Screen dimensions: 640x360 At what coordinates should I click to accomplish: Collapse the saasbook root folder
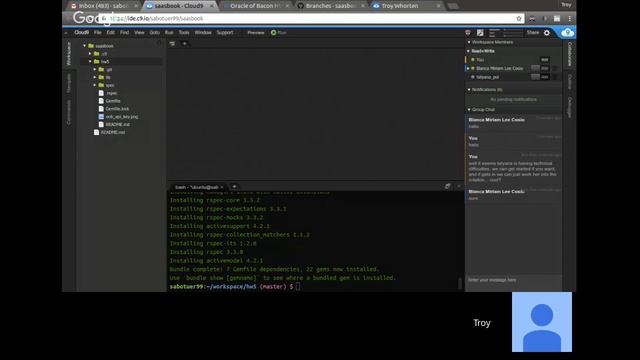point(84,46)
